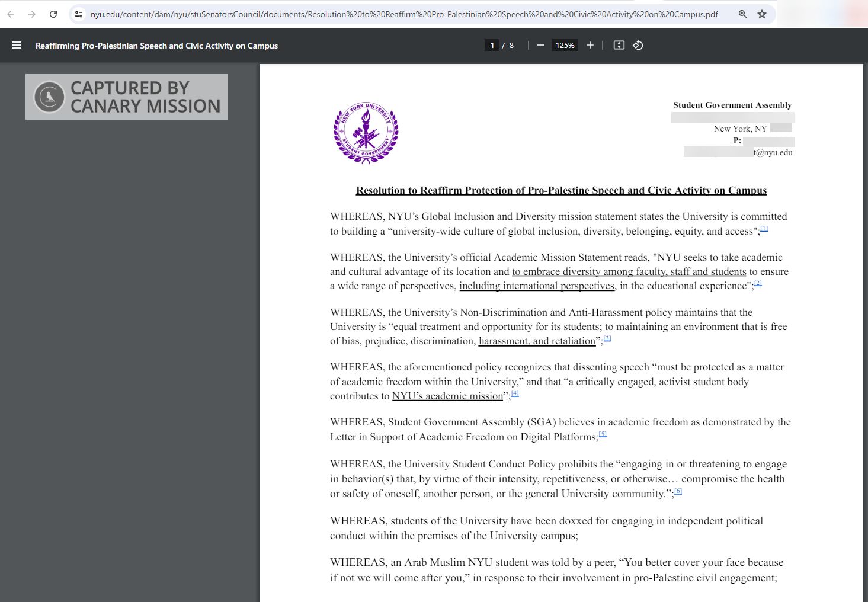Click the zoom magnifier icon in address bar
The height and width of the screenshot is (602, 868).
click(742, 14)
